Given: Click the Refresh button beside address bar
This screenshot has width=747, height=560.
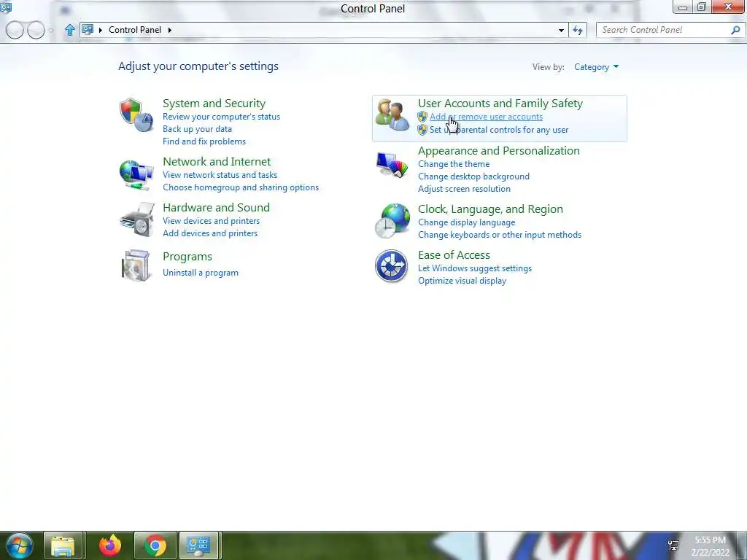Looking at the screenshot, I should coord(578,30).
